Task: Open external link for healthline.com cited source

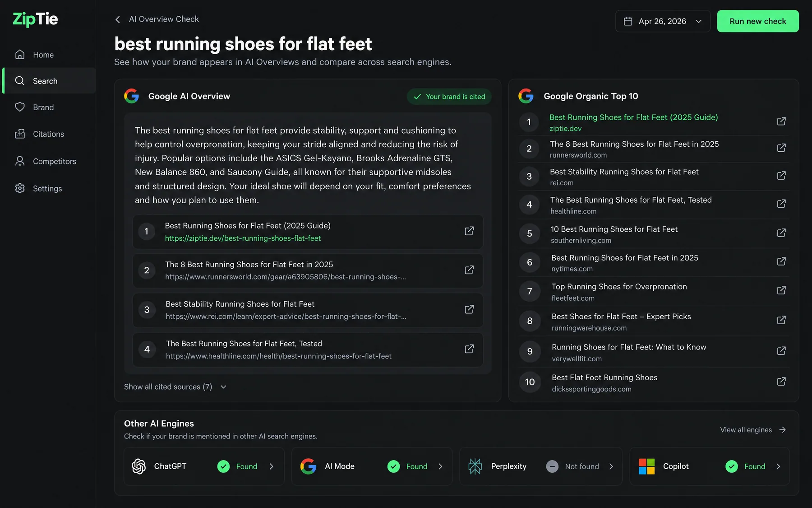Action: [x=469, y=349]
